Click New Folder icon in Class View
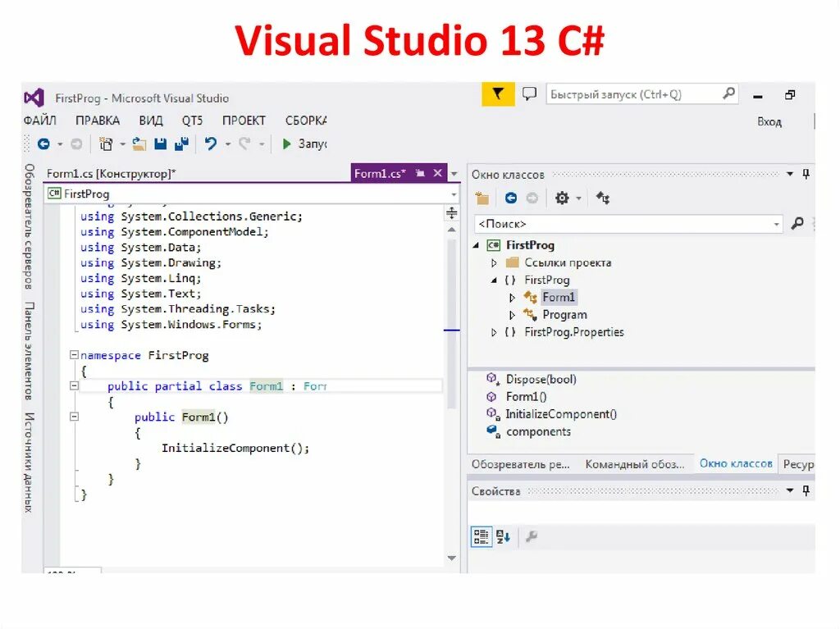Viewport: 840px width, 629px height. click(x=482, y=198)
